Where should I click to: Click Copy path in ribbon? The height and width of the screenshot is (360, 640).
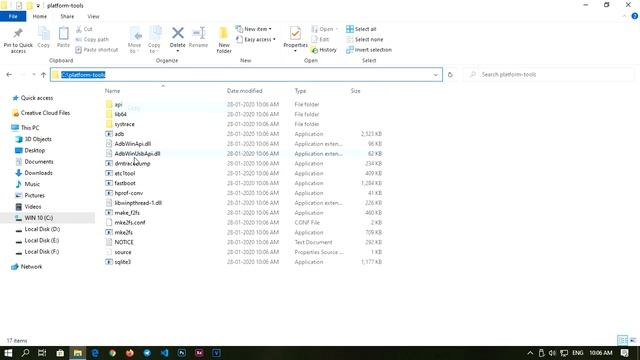(92, 39)
